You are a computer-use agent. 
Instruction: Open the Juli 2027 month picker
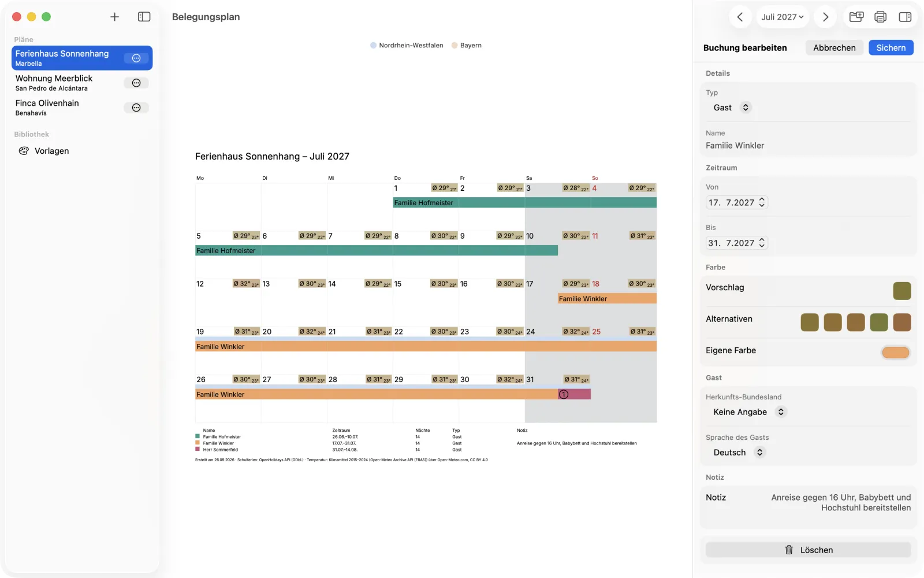point(783,17)
